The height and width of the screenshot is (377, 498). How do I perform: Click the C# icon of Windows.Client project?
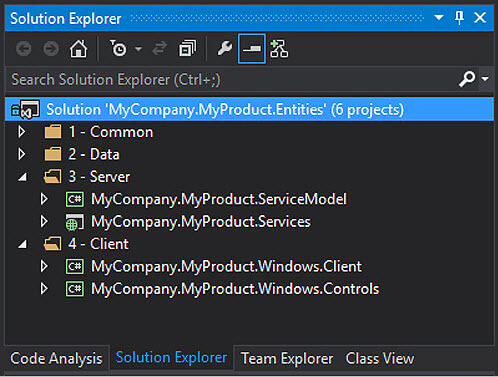(75, 266)
